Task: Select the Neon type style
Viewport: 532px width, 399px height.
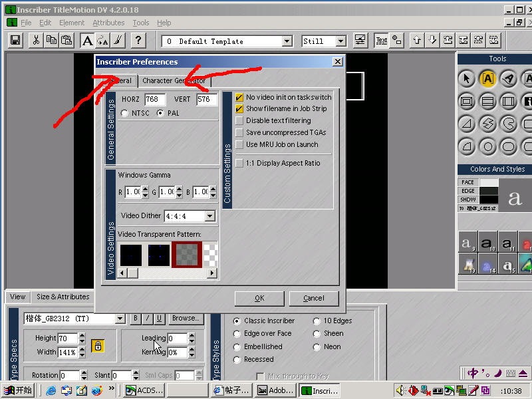Action: coord(317,347)
